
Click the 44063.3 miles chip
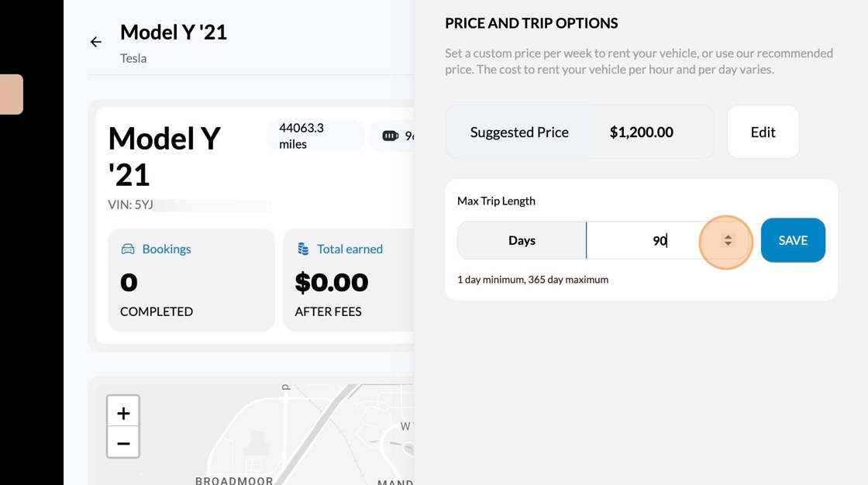[x=315, y=136]
